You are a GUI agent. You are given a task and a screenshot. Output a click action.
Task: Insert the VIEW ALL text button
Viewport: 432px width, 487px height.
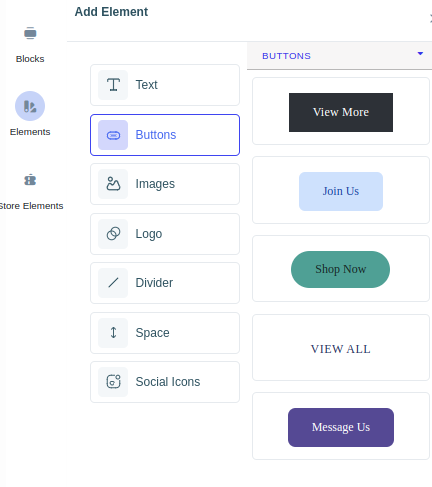click(x=341, y=349)
